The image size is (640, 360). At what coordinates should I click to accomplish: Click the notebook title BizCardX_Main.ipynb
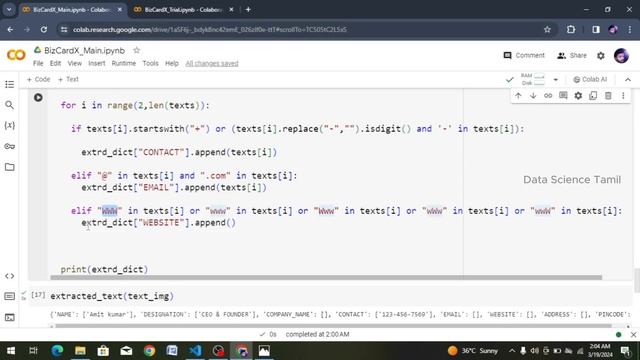(x=84, y=50)
